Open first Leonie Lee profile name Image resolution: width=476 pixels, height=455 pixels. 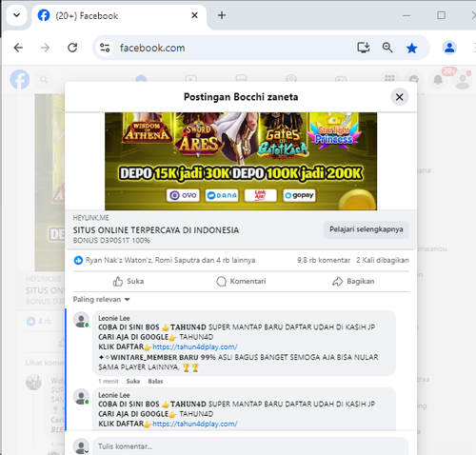tap(114, 318)
